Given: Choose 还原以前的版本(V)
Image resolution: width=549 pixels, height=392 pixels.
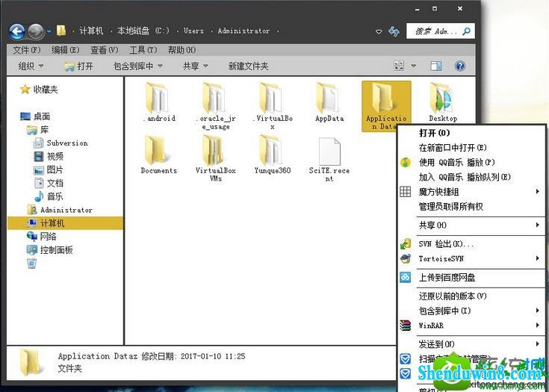Looking at the screenshot, I should click(x=471, y=296).
